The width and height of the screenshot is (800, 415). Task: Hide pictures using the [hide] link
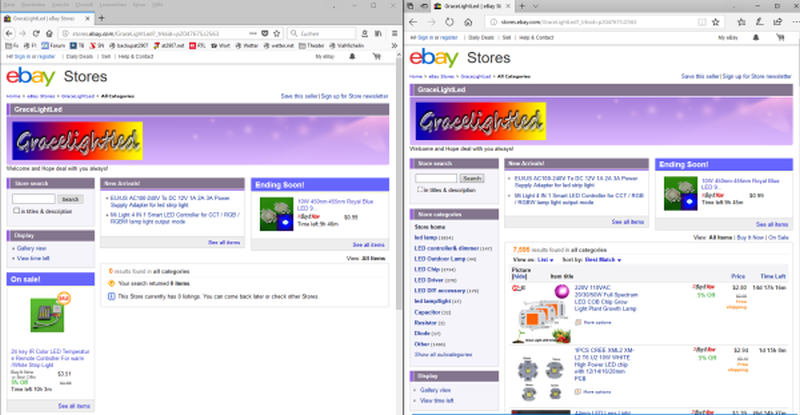pyautogui.click(x=519, y=276)
